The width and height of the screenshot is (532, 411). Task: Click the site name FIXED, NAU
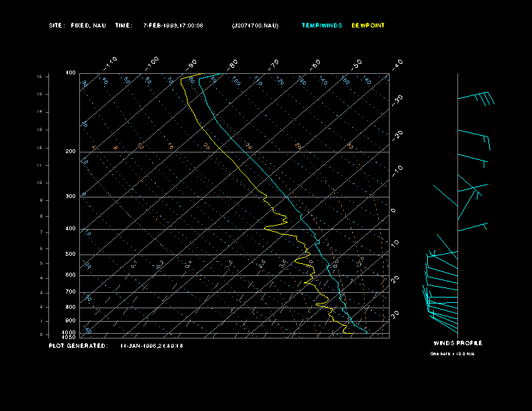click(88, 26)
